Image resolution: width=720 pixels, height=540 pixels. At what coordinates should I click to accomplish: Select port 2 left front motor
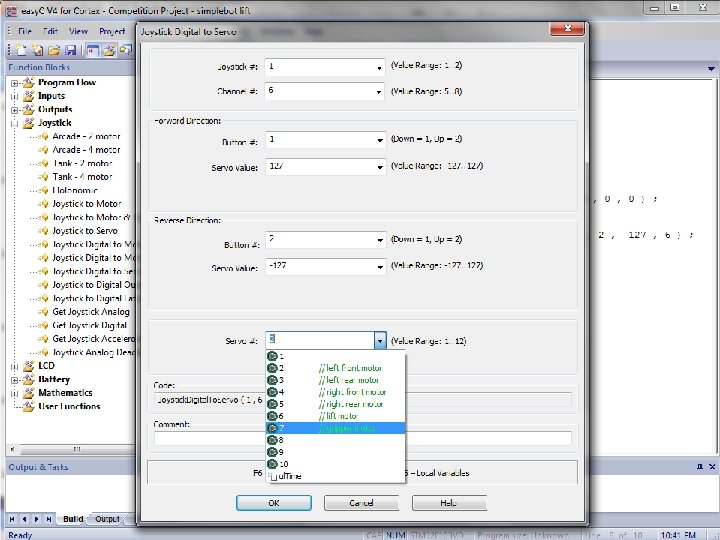tap(336, 368)
